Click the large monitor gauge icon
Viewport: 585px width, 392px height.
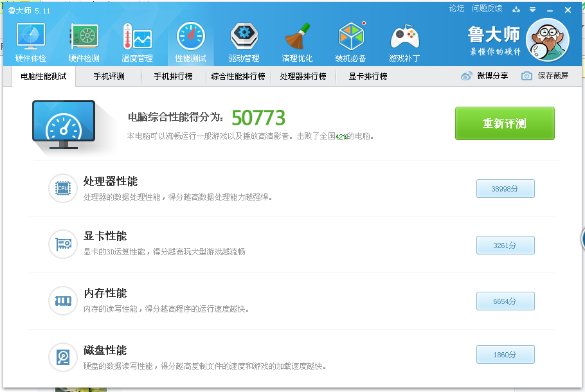(64, 125)
